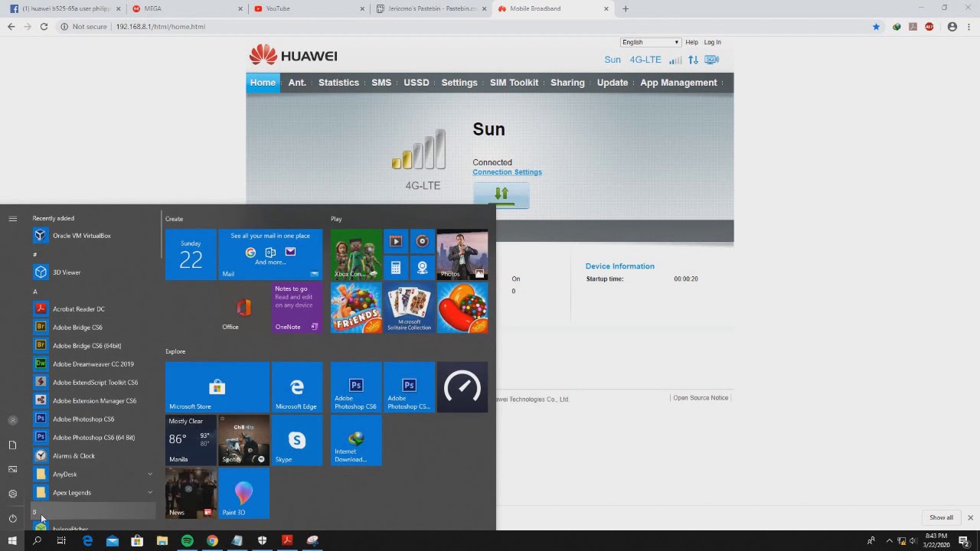Open the SIM Toolkit tab
980x551 pixels.
click(x=514, y=83)
